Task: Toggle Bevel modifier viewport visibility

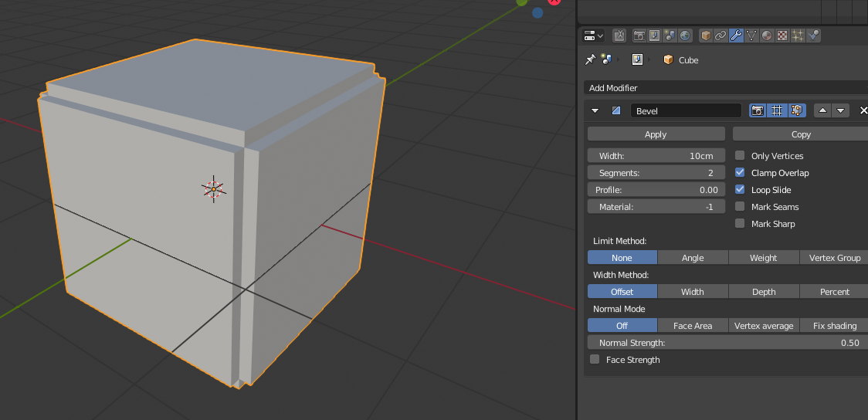Action: [777, 110]
